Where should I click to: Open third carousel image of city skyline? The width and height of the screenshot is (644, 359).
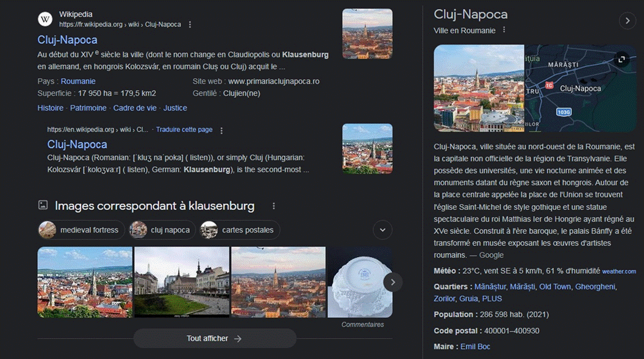pyautogui.click(x=279, y=282)
